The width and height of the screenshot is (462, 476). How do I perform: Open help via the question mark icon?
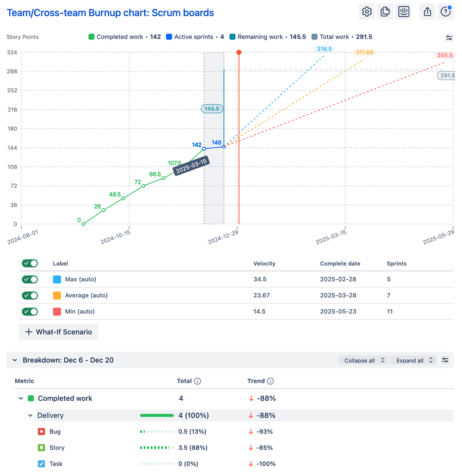pos(445,11)
